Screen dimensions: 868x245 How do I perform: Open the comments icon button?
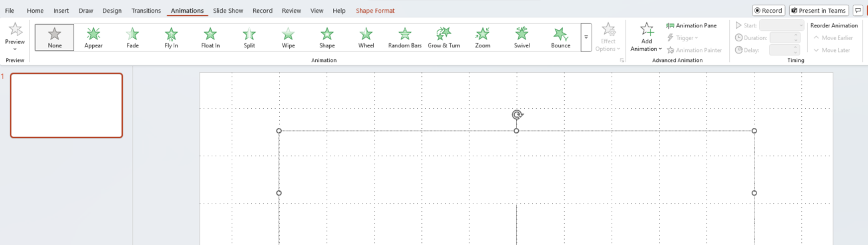coord(858,11)
